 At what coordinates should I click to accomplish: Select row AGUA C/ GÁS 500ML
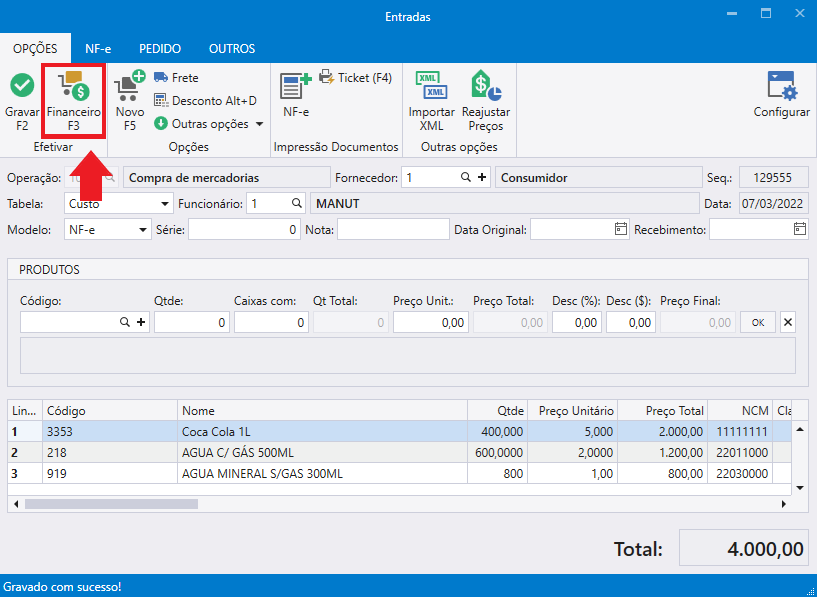(400, 453)
